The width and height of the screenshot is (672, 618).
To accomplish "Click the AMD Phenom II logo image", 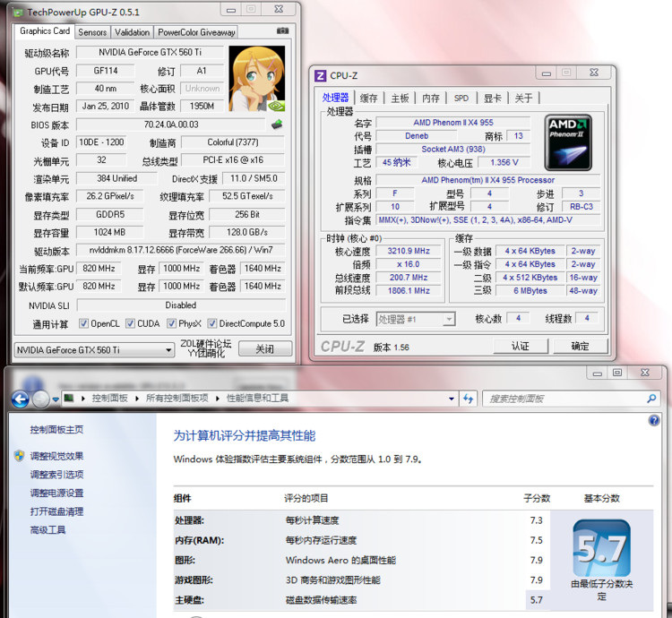I will [568, 142].
